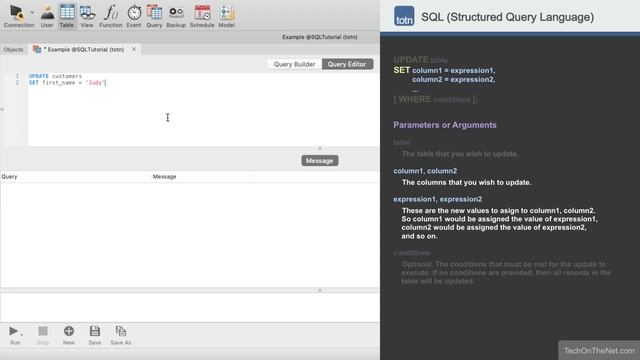Open the User toolbar icon
This screenshot has height=360, width=640.
pyautogui.click(x=47, y=16)
